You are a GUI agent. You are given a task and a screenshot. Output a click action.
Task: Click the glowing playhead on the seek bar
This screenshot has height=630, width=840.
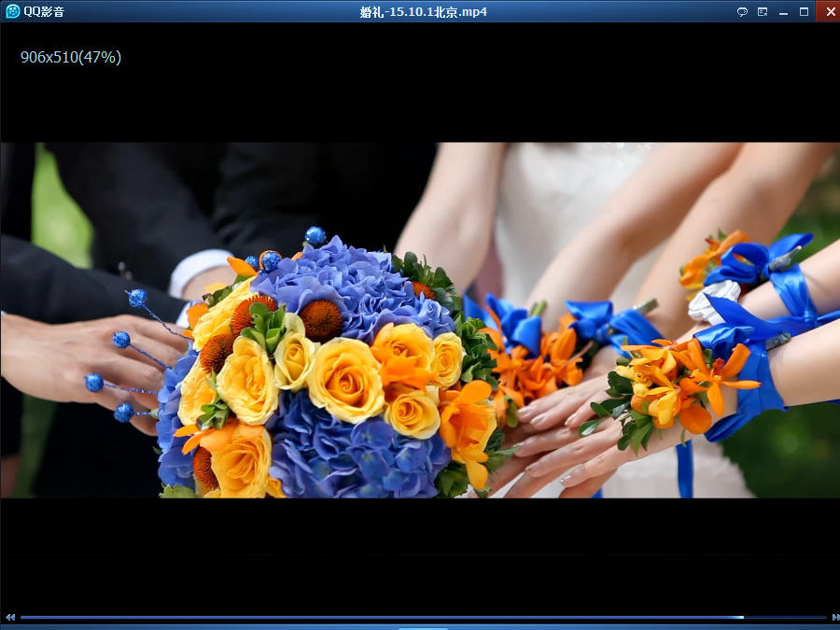739,617
